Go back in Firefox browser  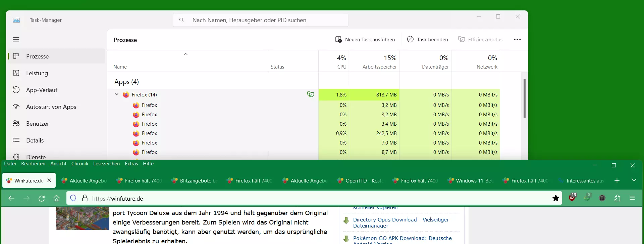[x=11, y=198]
